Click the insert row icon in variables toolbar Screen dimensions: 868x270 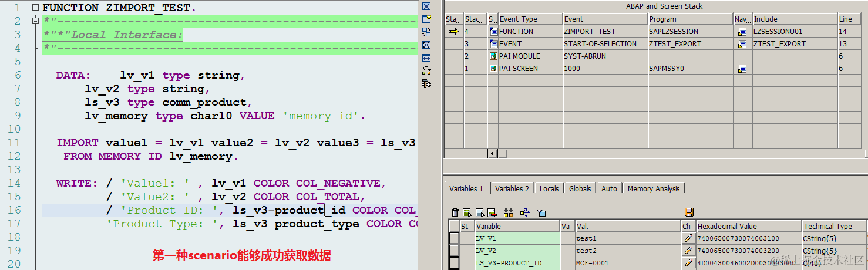coord(479,212)
